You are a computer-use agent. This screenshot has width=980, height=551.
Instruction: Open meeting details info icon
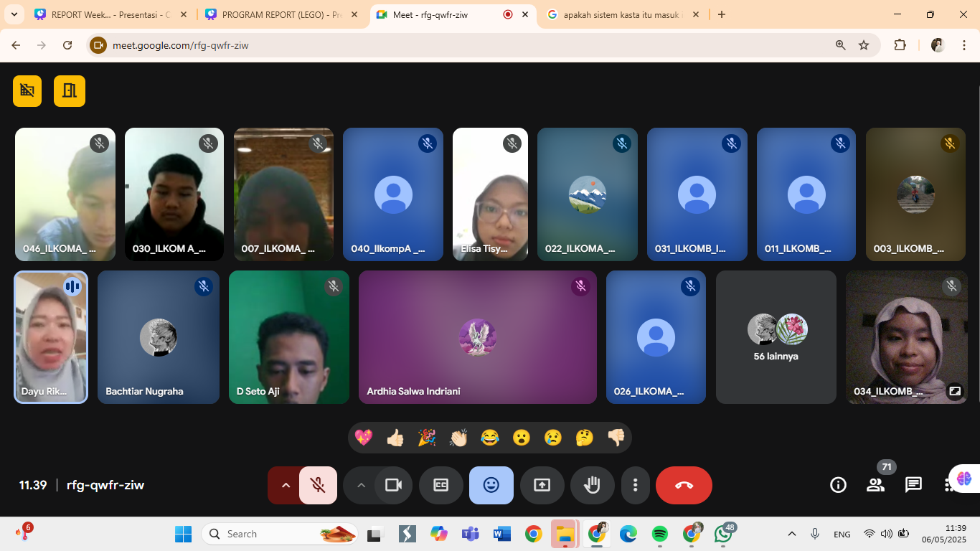pyautogui.click(x=838, y=485)
